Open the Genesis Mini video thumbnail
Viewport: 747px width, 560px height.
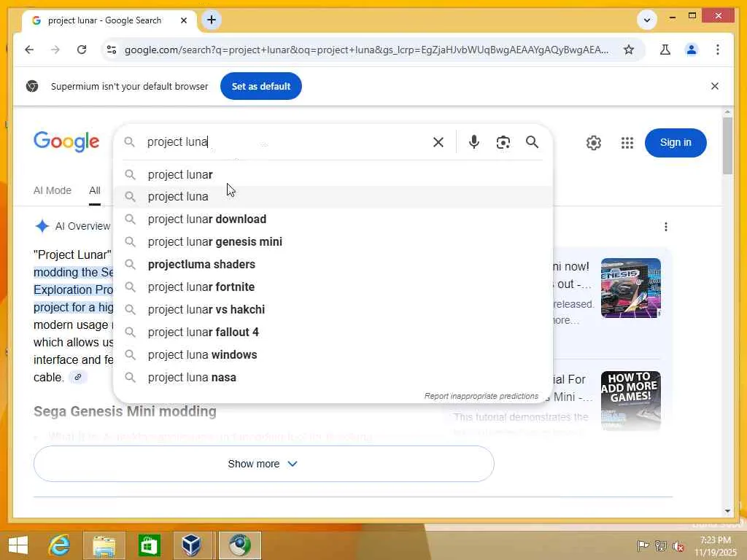point(631,288)
